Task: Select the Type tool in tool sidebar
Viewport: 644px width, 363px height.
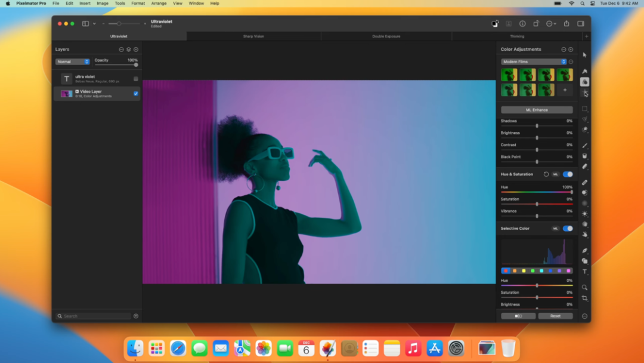Action: [x=584, y=271]
